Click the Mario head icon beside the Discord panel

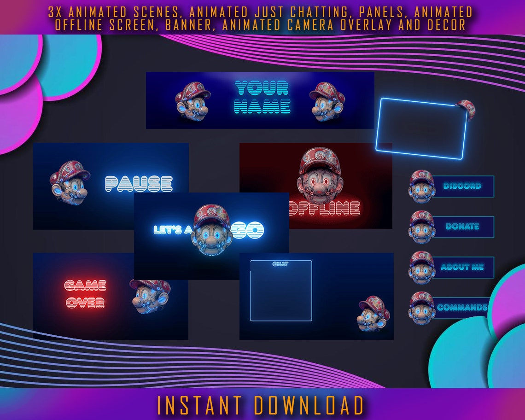[x=422, y=186]
